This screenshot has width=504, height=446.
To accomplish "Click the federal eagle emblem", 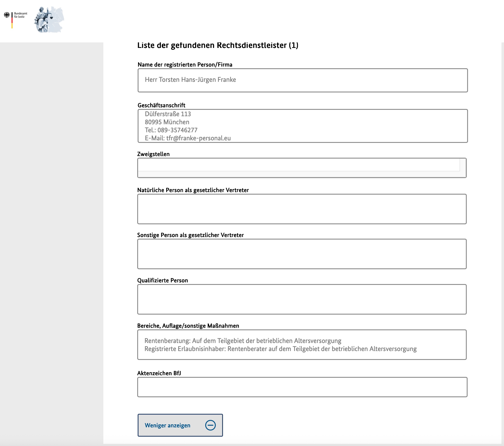I will point(7,15).
